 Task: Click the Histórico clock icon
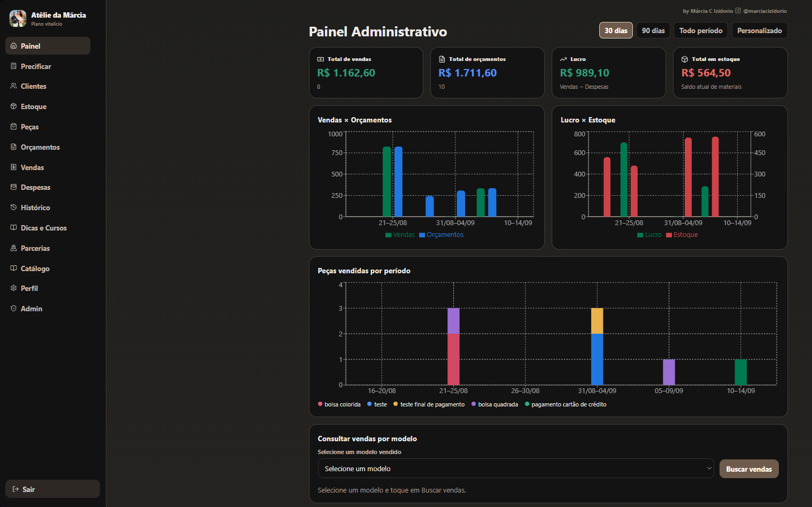pyautogui.click(x=13, y=208)
